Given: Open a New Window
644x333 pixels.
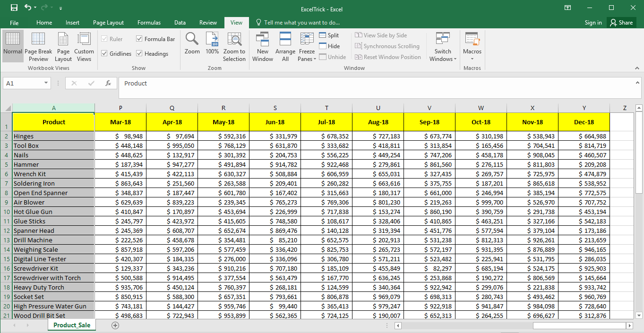Looking at the screenshot, I should click(262, 47).
